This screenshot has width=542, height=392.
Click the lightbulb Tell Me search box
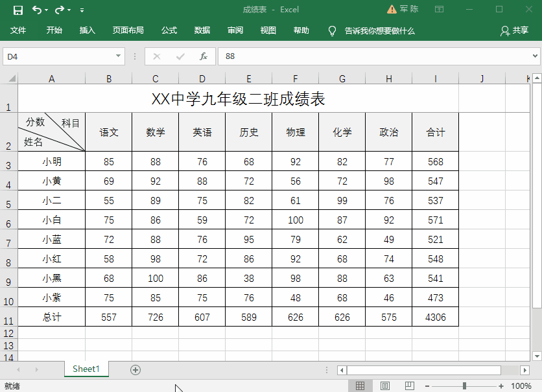373,30
